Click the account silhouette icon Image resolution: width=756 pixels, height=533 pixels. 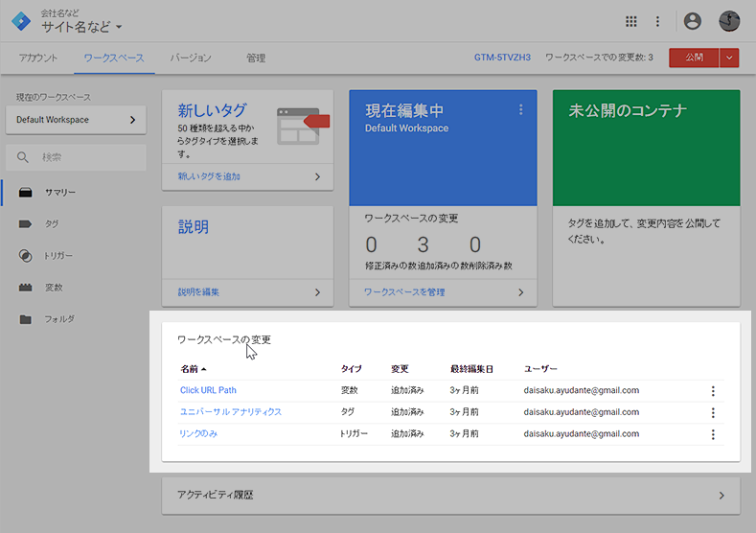693,21
